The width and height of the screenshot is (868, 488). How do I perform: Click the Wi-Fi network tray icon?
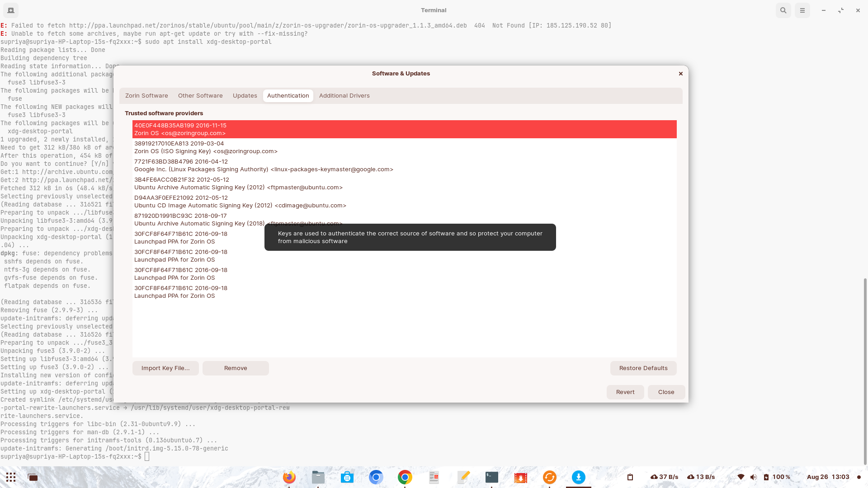click(x=741, y=477)
